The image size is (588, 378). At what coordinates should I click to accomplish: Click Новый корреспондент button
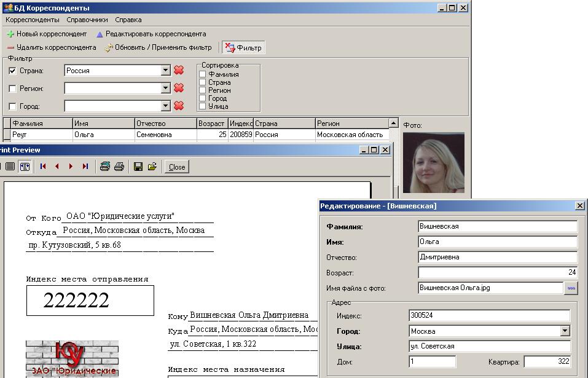[47, 34]
